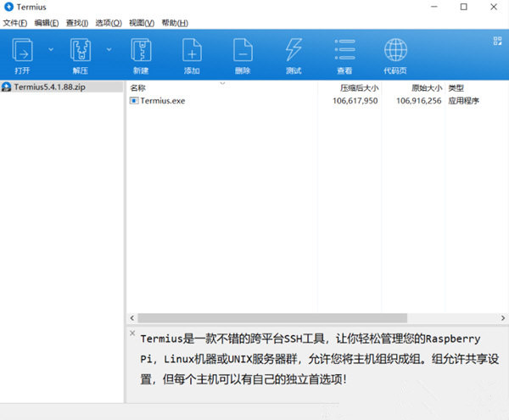Select the Termius.exe file row

162,101
